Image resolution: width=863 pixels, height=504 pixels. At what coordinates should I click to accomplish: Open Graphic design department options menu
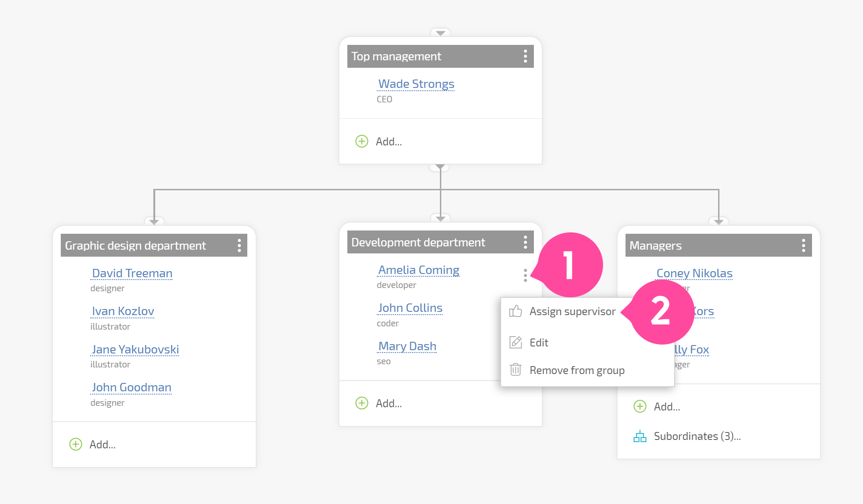pyautogui.click(x=239, y=245)
